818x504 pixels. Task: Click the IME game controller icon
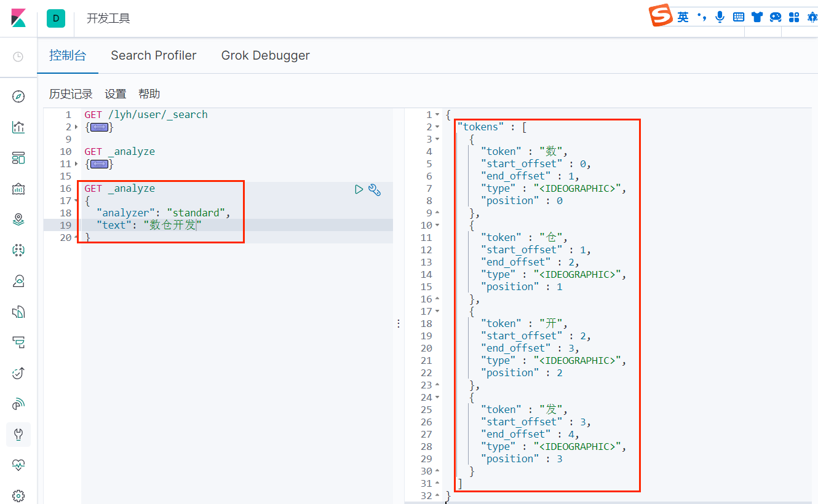pyautogui.click(x=776, y=17)
